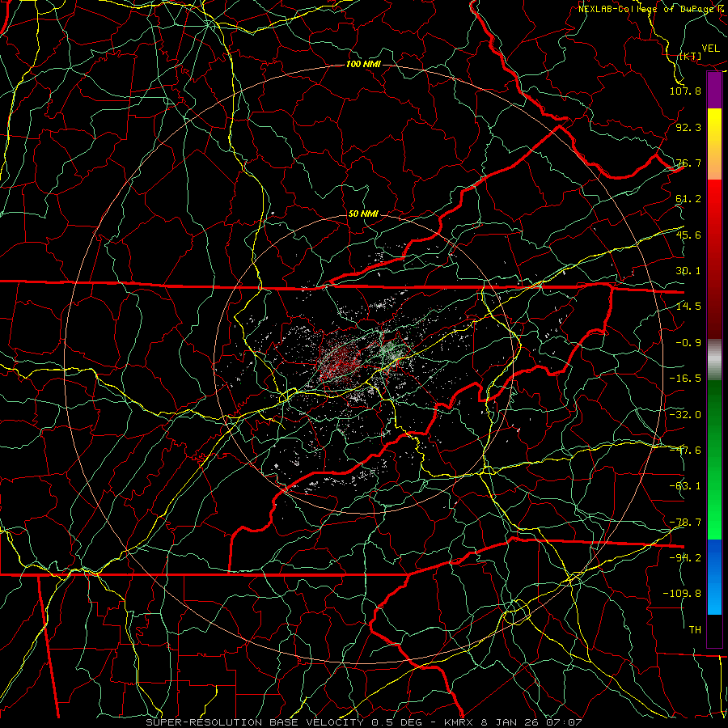Click the 14.5 velocity scale value

pyautogui.click(x=688, y=307)
